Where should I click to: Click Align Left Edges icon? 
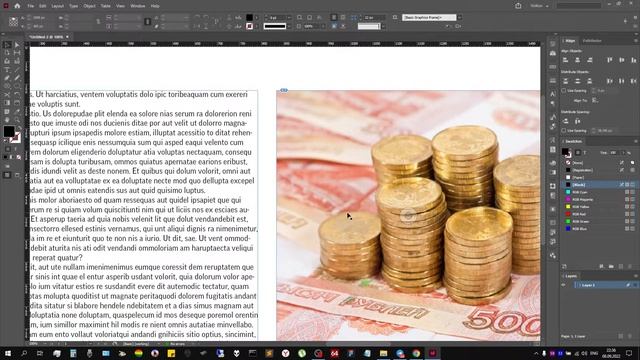pos(565,60)
